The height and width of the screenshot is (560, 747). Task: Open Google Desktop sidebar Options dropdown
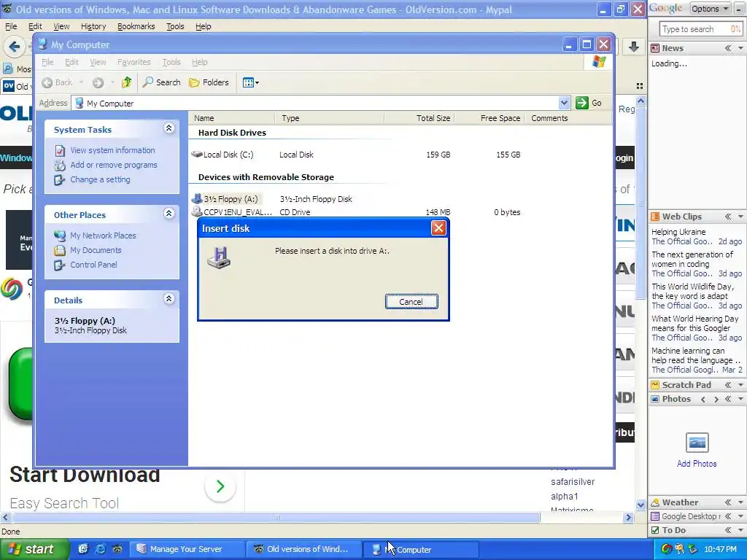(x=711, y=9)
